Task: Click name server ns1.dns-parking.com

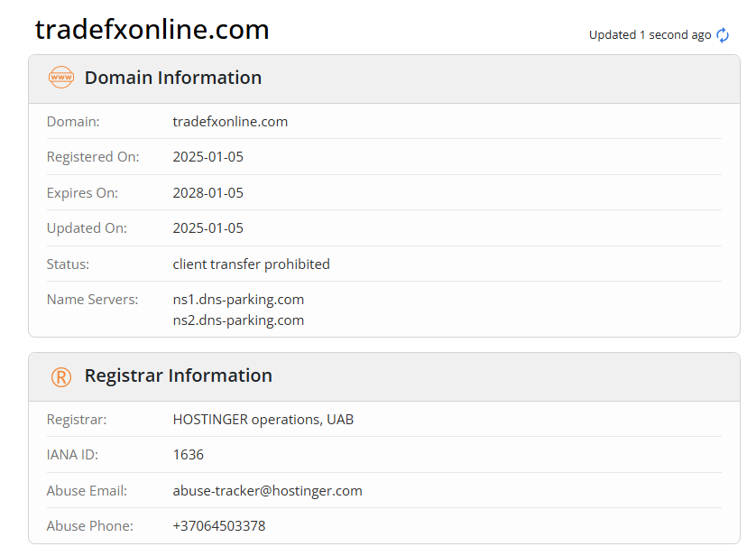Action: (x=238, y=299)
